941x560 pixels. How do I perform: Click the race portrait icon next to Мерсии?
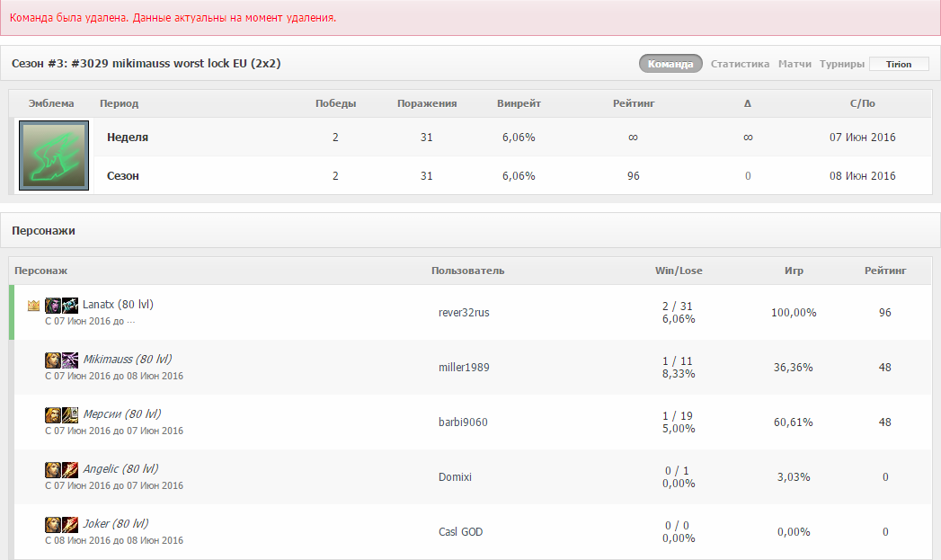point(53,414)
